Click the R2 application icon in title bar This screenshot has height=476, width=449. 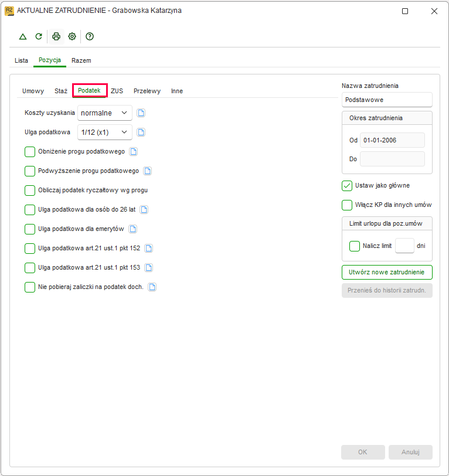point(9,11)
